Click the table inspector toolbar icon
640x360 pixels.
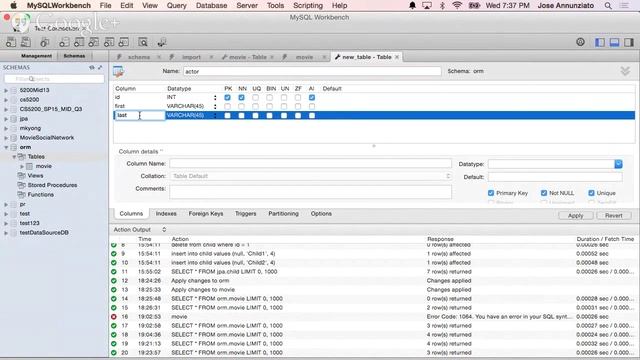tap(44, 42)
